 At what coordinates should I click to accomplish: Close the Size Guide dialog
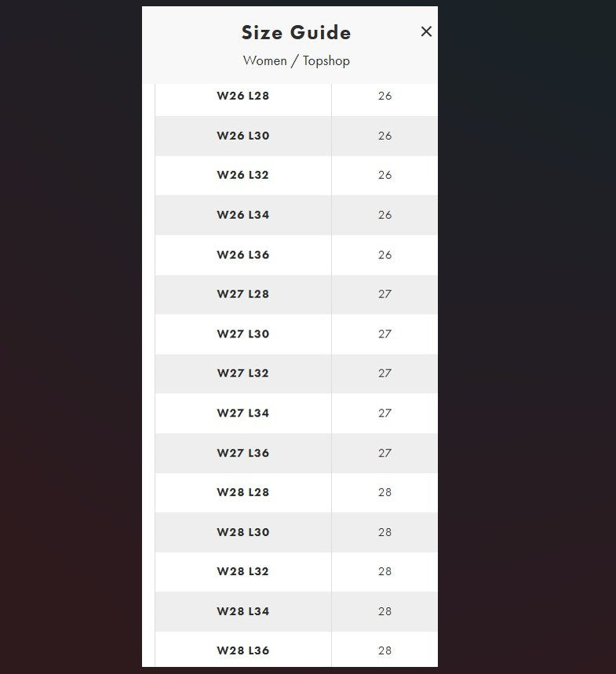(426, 31)
